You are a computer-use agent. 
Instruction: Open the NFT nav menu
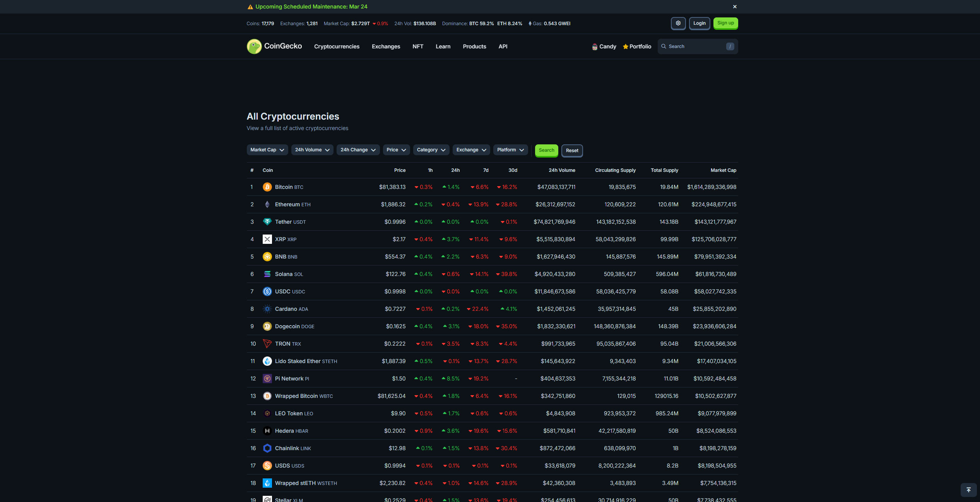coord(418,46)
